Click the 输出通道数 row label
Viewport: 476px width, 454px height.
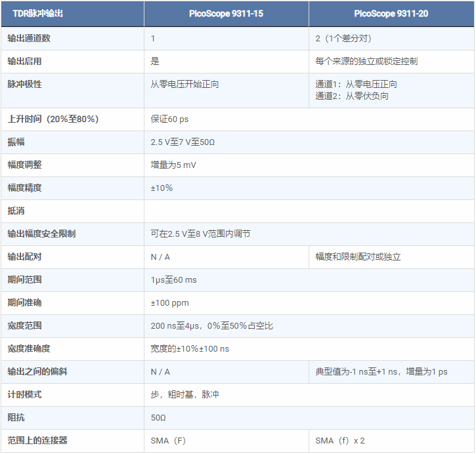[29, 38]
